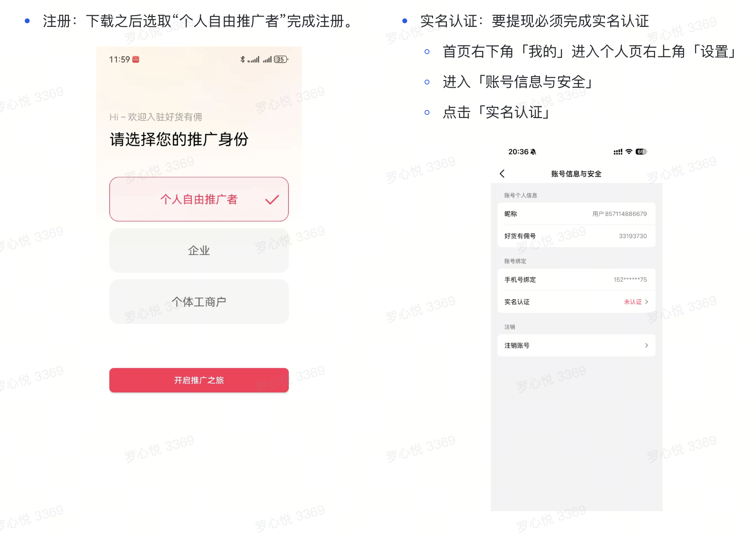Tap the back arrow on account security page
The image size is (756, 533).
[502, 174]
